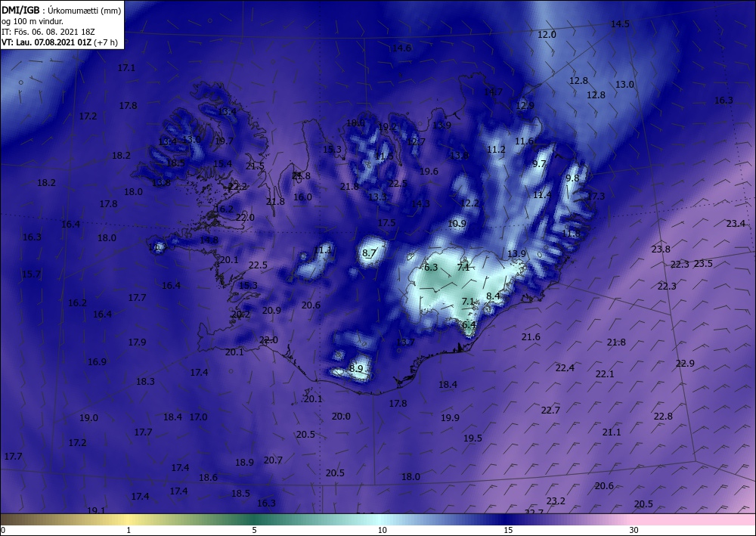This screenshot has height=536, width=756.
Task: Click the 6.3 value on the glacier
Action: pos(431,267)
